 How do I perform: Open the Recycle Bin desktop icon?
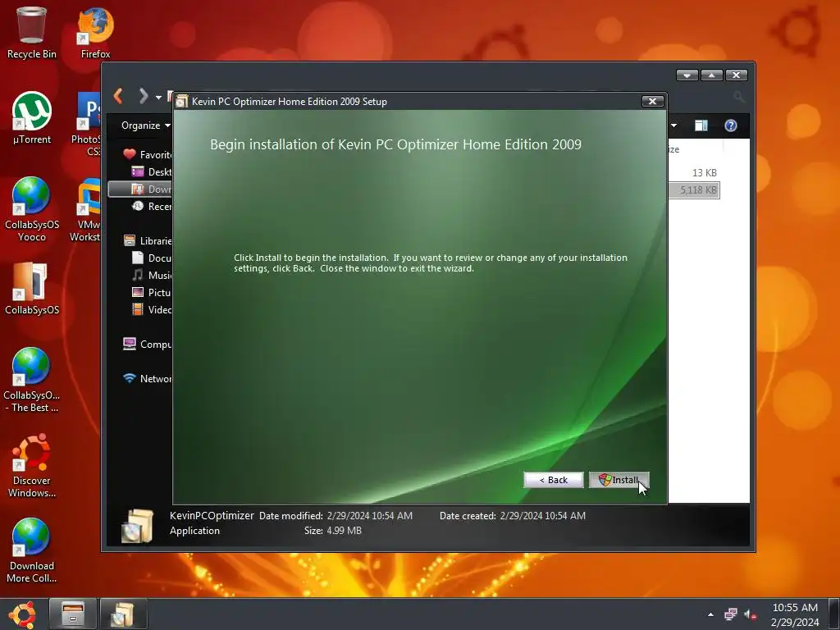pyautogui.click(x=32, y=32)
